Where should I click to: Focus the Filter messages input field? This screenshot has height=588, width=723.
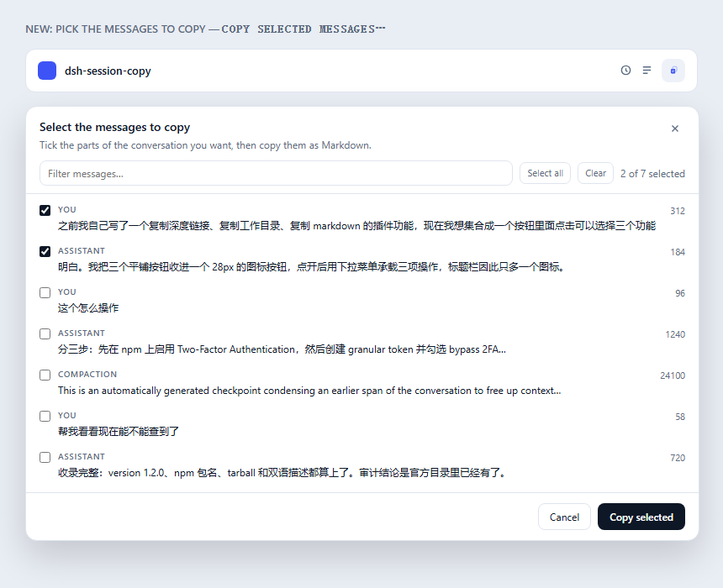coord(276,173)
